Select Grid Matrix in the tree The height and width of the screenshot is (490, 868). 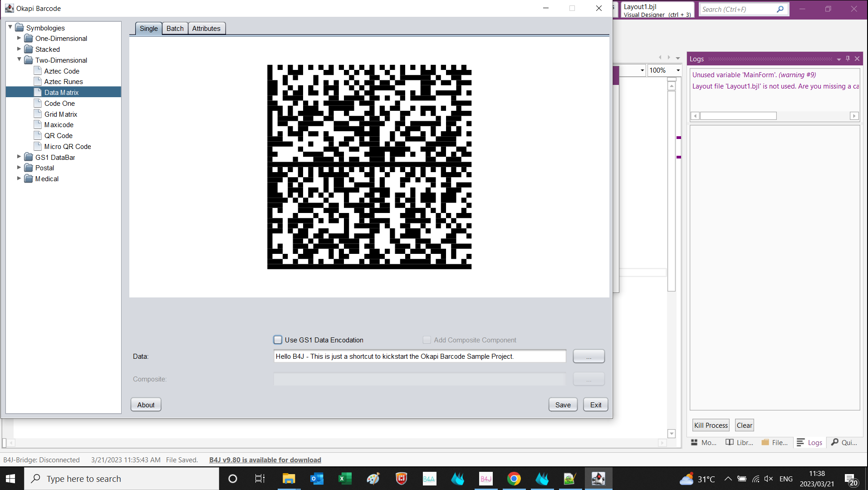tap(61, 114)
